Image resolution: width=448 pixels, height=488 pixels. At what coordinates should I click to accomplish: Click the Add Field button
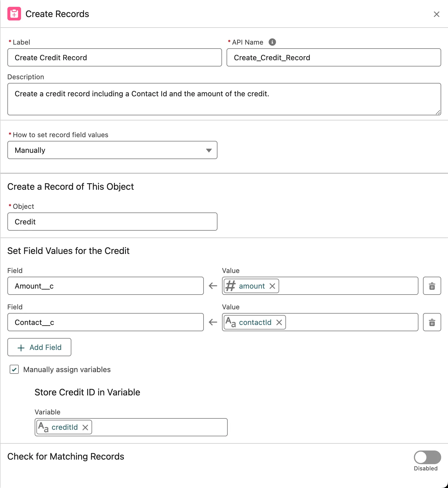(x=39, y=347)
